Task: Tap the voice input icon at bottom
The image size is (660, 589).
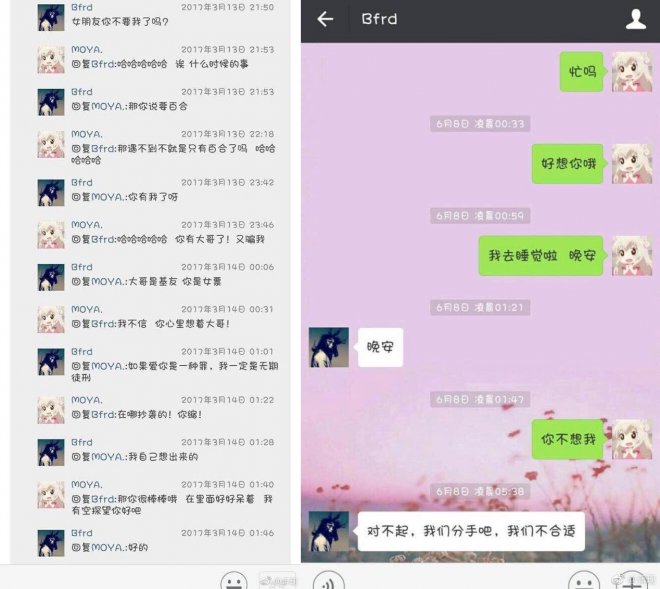Action: pos(329,581)
